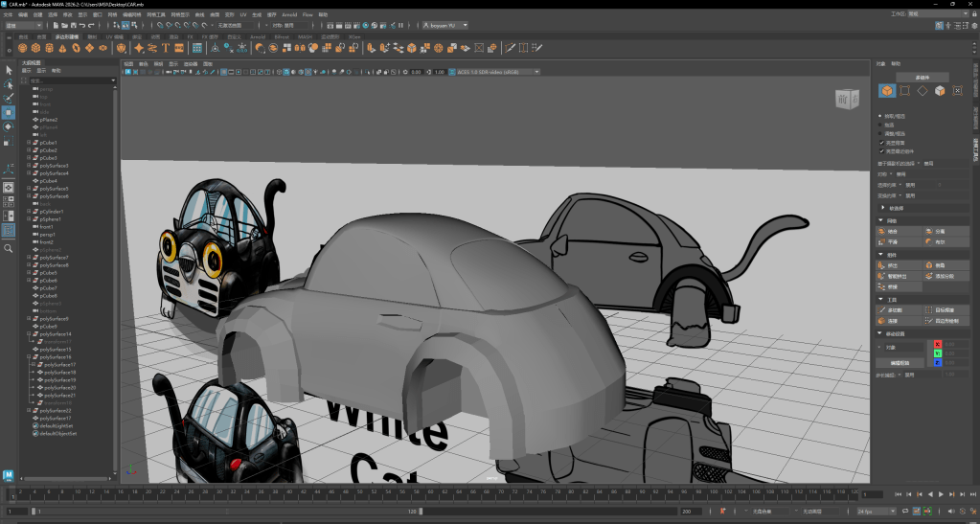
Task: Create a polygon sphere from the shelf
Action: [x=22, y=47]
